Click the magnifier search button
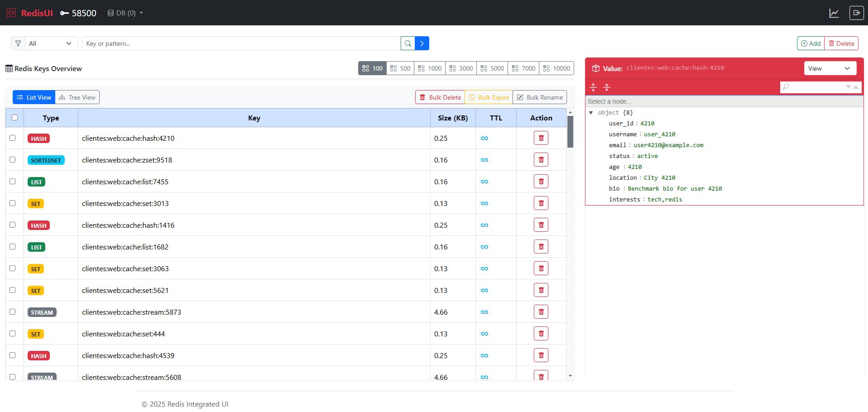Screen dimensions: 868x412 408,43
